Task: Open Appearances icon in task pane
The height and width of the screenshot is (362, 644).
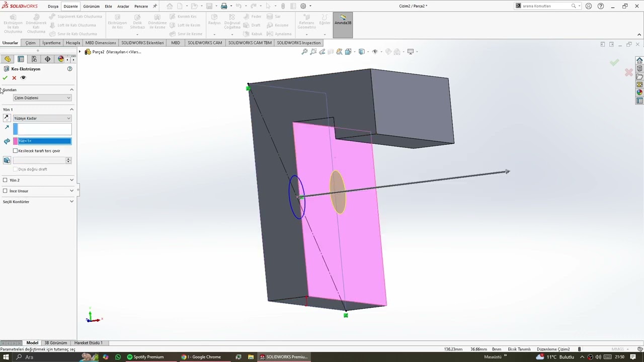Action: (x=639, y=93)
